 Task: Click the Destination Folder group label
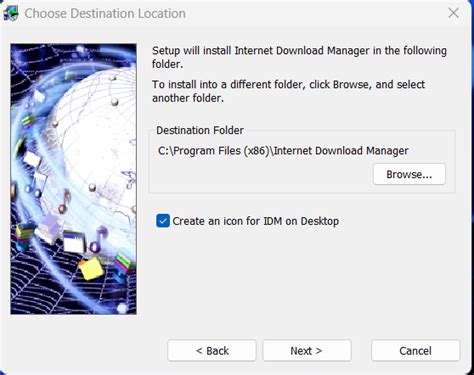click(x=200, y=130)
